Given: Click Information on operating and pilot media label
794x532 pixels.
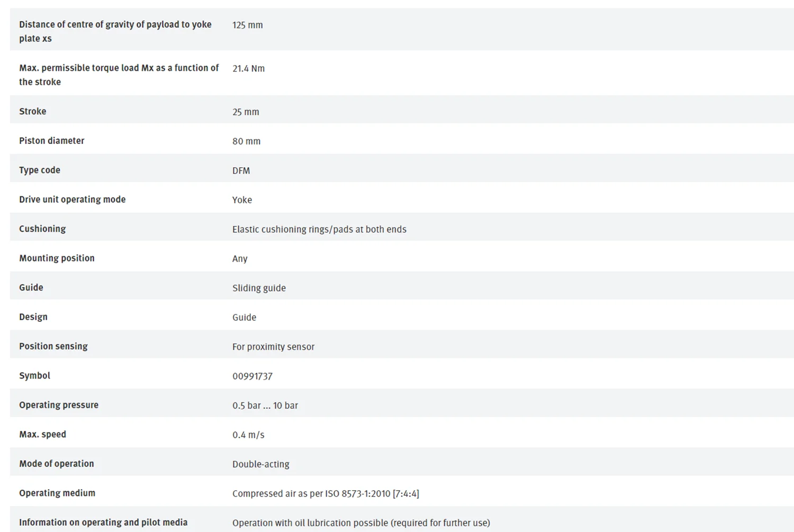Looking at the screenshot, I should [103, 522].
